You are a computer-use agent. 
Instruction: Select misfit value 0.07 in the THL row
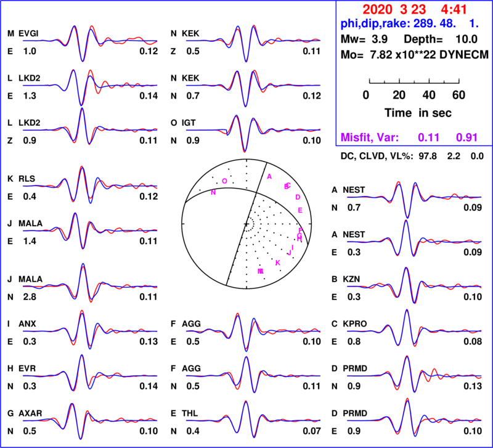click(312, 431)
